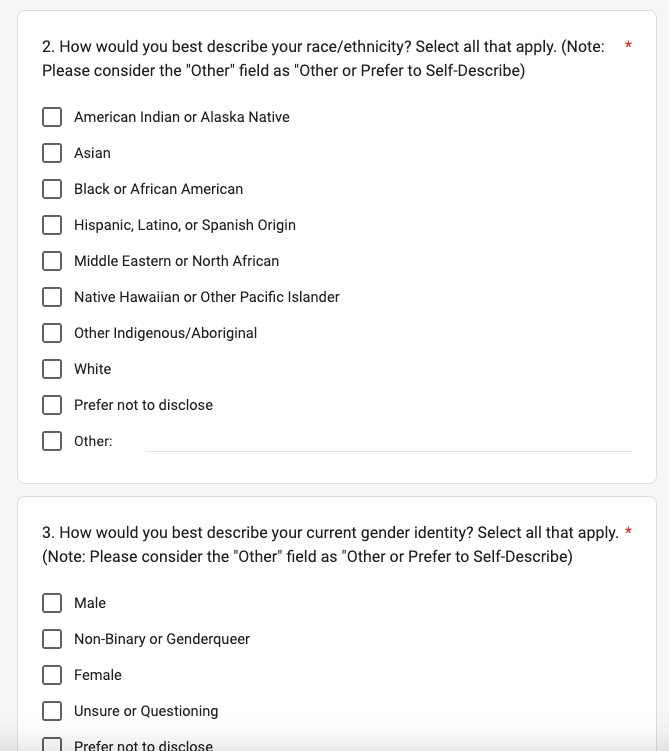
Task: Check Native Hawaiian or Other Pacific Islander
Action: pyautogui.click(x=52, y=297)
